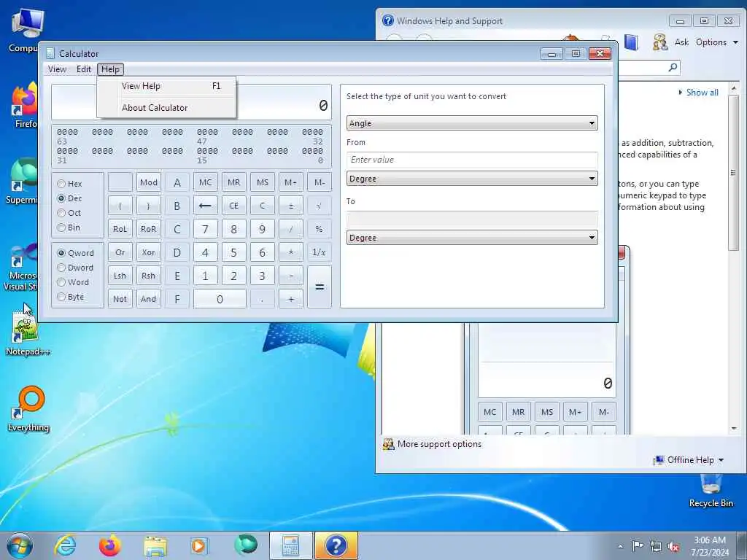Screen dimensions: 747x560
Task: Select the Dec radio button
Action: [x=61, y=198]
